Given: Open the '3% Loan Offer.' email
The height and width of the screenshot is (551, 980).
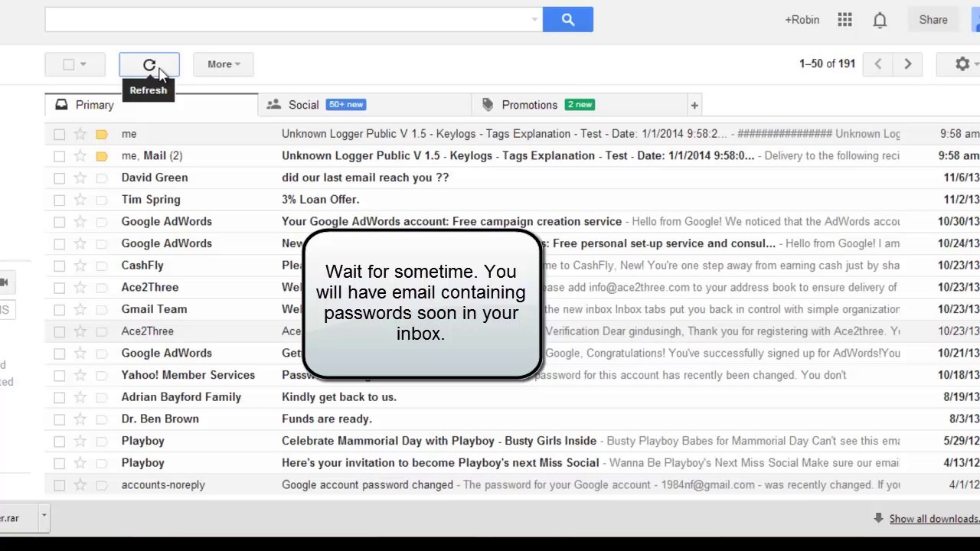Looking at the screenshot, I should coord(320,200).
